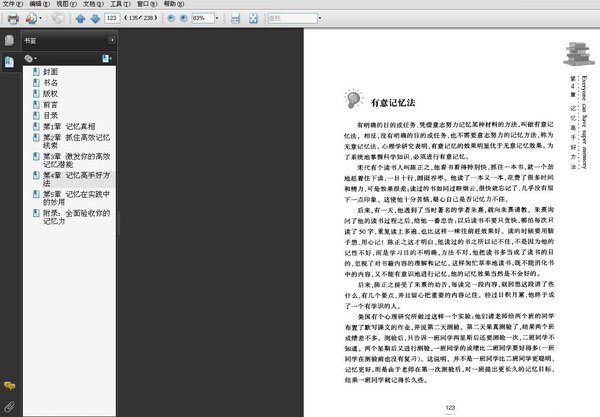Open the 帮助 menu
Screen dimensions: 600x417
pos(174,4)
